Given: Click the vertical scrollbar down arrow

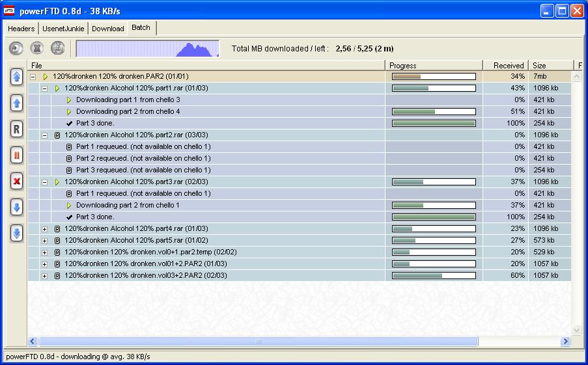Looking at the screenshot, I should pos(576,330).
